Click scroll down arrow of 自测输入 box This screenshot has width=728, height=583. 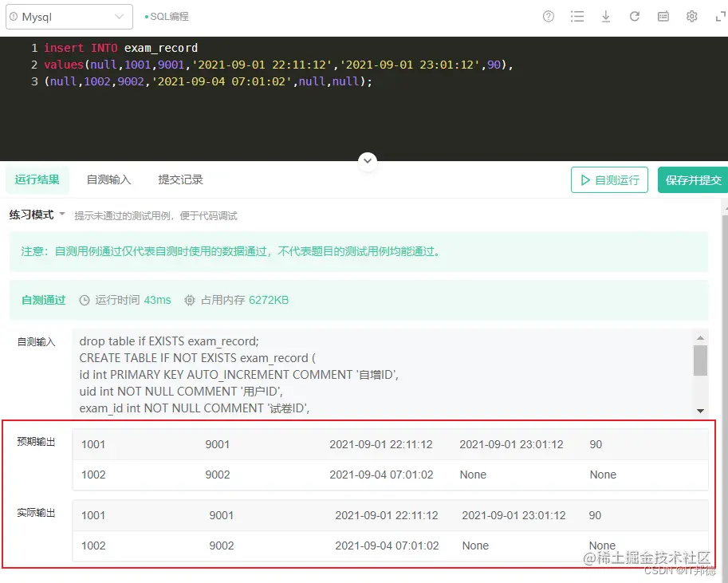pyautogui.click(x=700, y=411)
